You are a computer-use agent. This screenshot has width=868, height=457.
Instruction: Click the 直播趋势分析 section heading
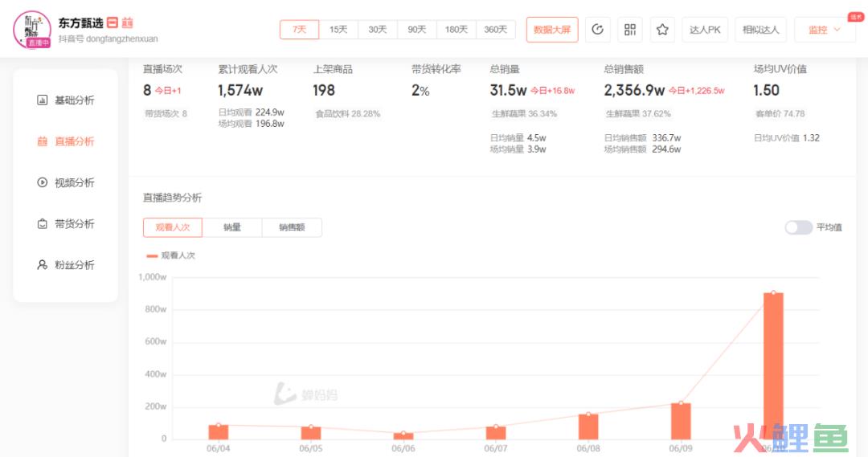point(172,198)
